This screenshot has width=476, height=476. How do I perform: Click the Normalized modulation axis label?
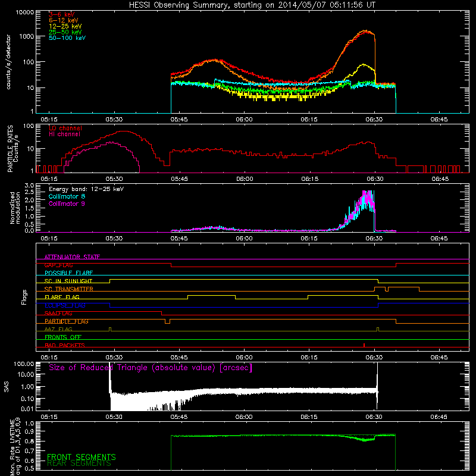(15, 208)
